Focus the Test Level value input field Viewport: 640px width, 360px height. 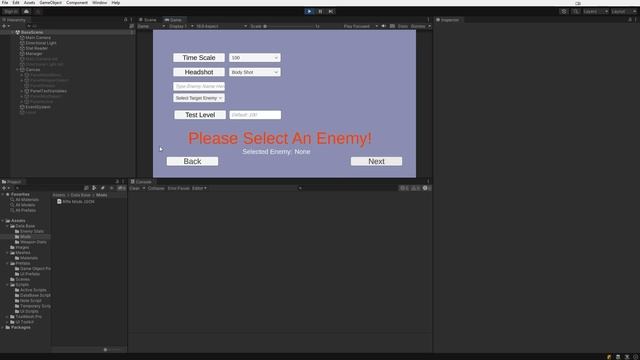(x=255, y=115)
